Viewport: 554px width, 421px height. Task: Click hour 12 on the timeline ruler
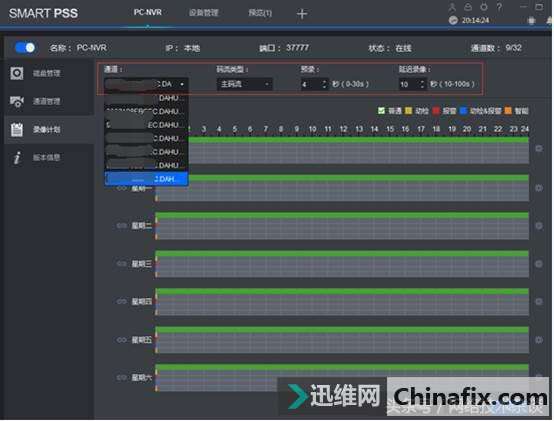click(343, 129)
